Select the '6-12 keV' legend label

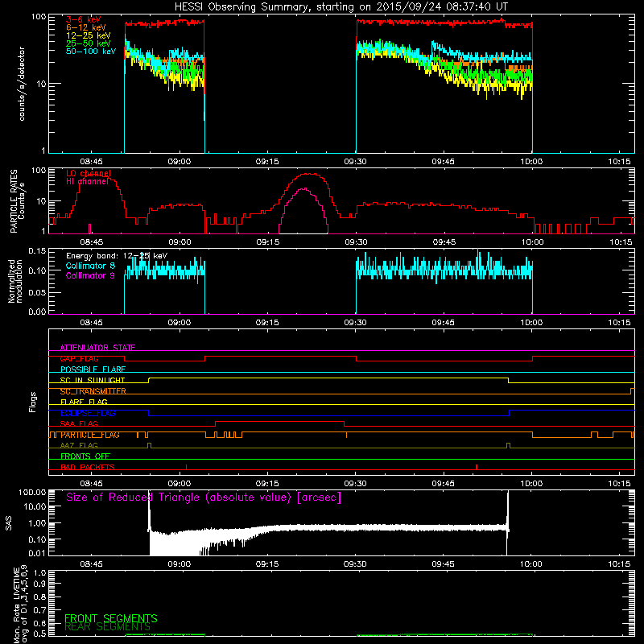point(86,27)
